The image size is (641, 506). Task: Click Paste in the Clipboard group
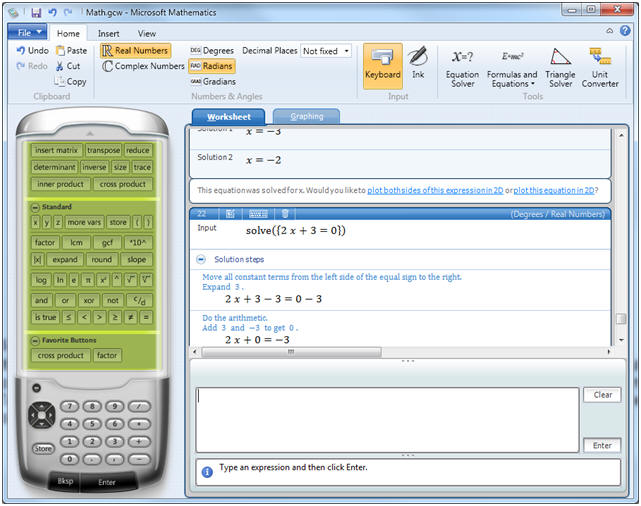click(72, 50)
